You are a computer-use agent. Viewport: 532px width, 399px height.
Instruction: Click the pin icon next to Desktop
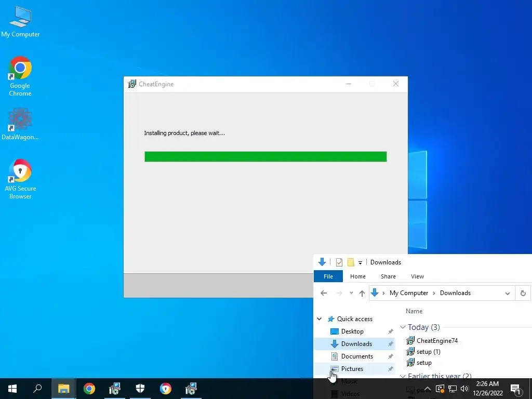tap(391, 331)
